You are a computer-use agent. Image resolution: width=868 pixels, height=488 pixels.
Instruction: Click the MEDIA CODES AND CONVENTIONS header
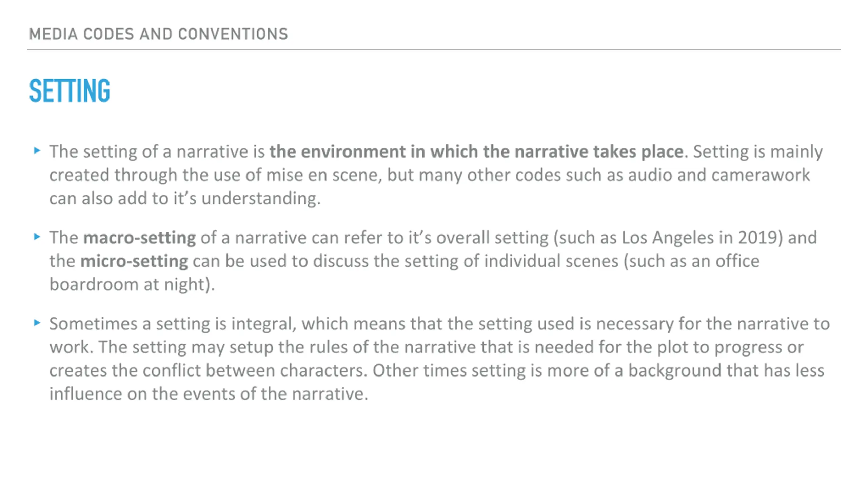coord(158,34)
